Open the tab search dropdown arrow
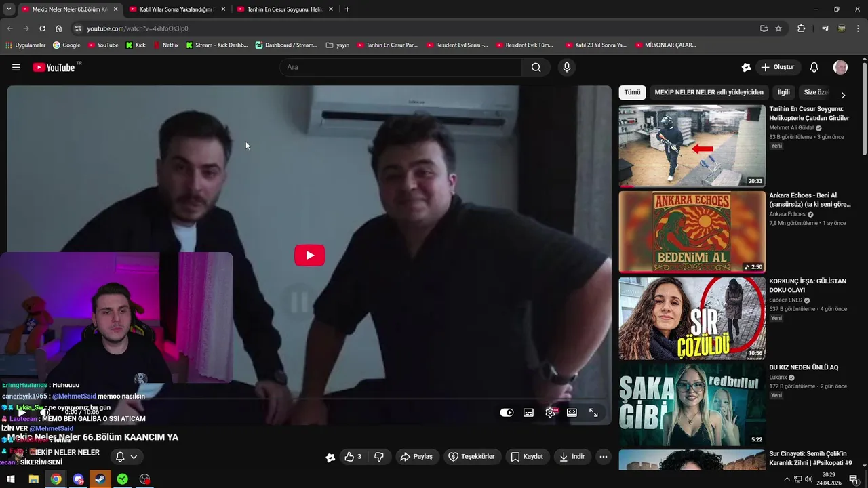The image size is (868, 488). click(x=9, y=9)
